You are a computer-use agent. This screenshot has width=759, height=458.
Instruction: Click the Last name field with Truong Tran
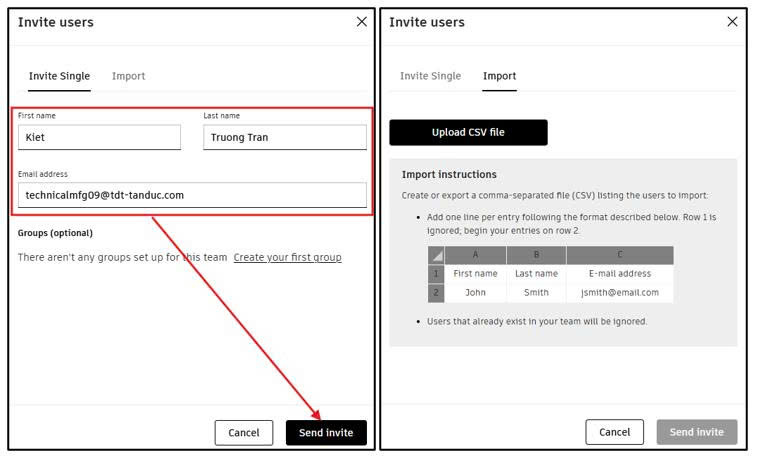tap(285, 137)
